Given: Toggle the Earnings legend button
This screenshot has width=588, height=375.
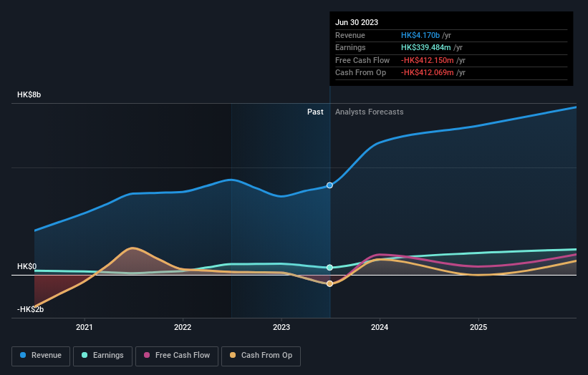Looking at the screenshot, I should 102,356.
